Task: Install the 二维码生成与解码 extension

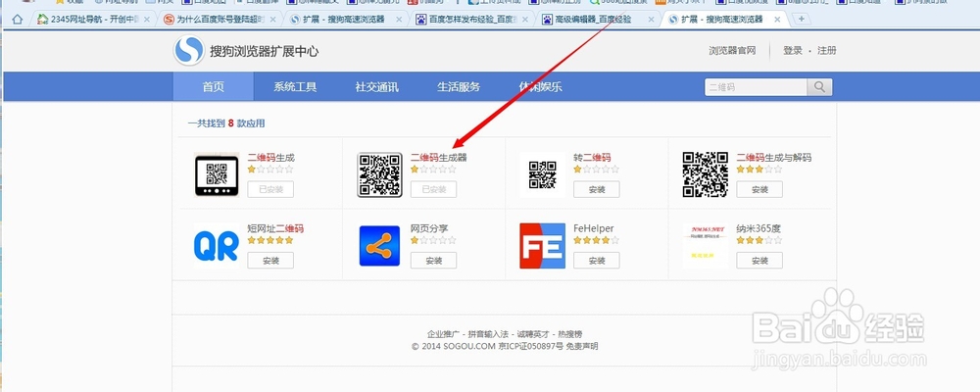Action: pyautogui.click(x=759, y=189)
